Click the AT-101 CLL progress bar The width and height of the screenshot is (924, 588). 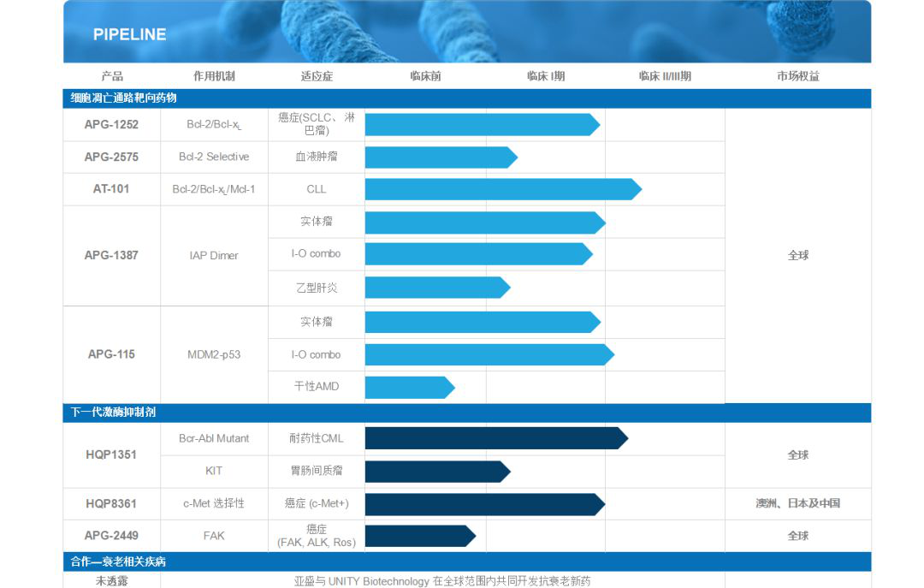click(x=503, y=189)
